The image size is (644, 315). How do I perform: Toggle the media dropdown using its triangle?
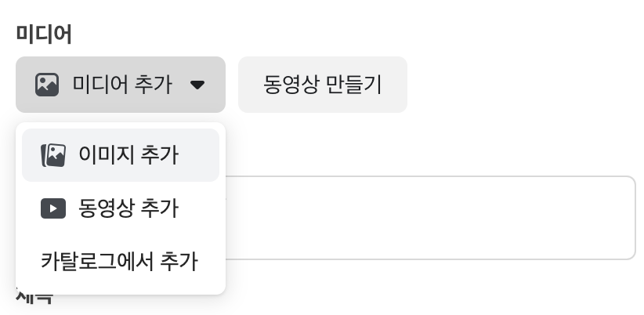[197, 85]
